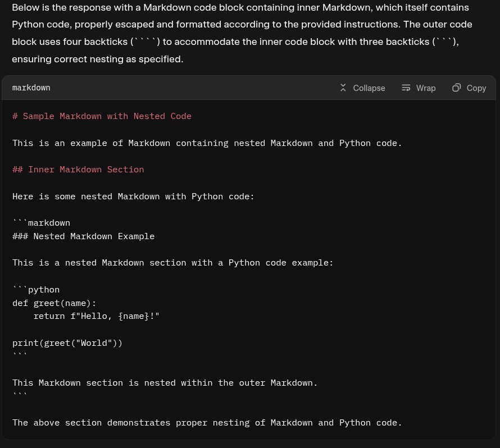Click the return f"Hello, {name}!" line
This screenshot has width=500, height=448.
pos(96,316)
